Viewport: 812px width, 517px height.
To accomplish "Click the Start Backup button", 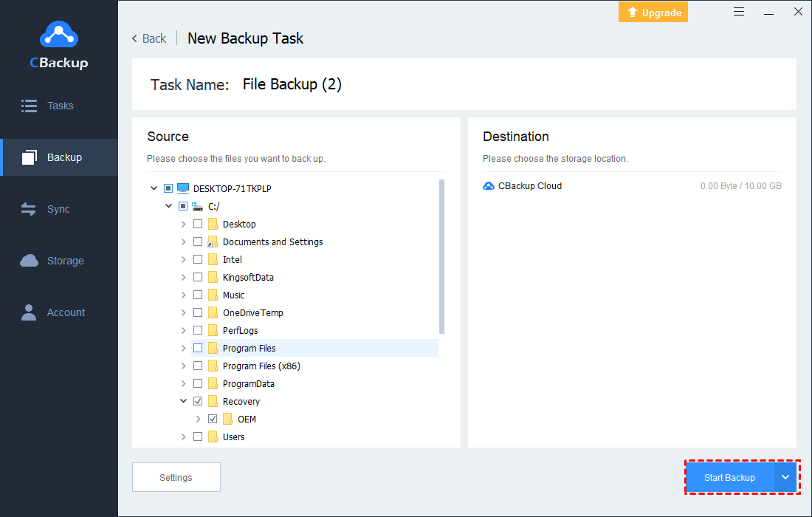I will pyautogui.click(x=729, y=477).
